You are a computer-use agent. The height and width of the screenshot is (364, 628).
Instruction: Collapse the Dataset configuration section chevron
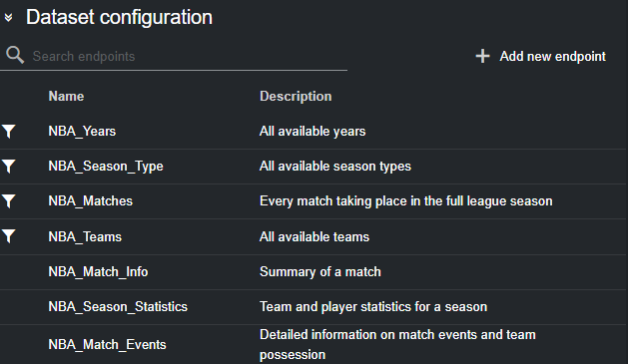(x=8, y=18)
